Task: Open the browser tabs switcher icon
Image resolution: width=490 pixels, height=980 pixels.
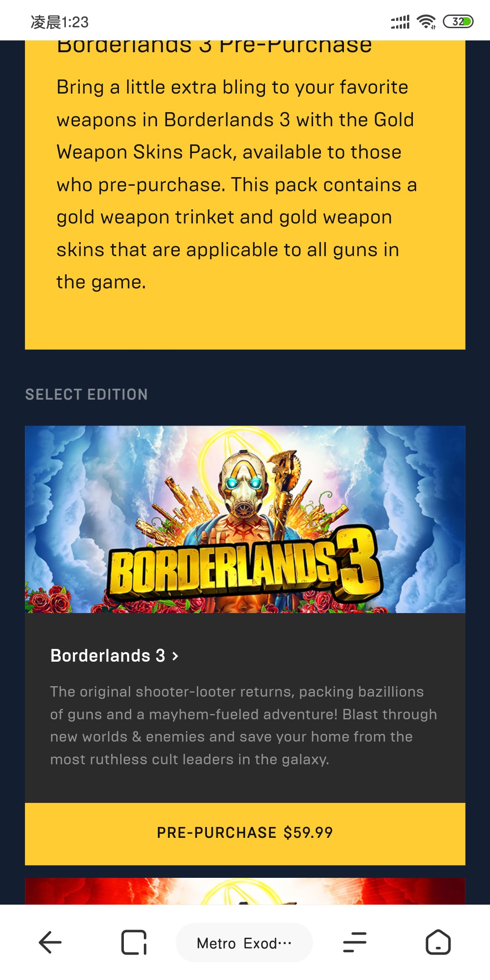Action: point(134,942)
